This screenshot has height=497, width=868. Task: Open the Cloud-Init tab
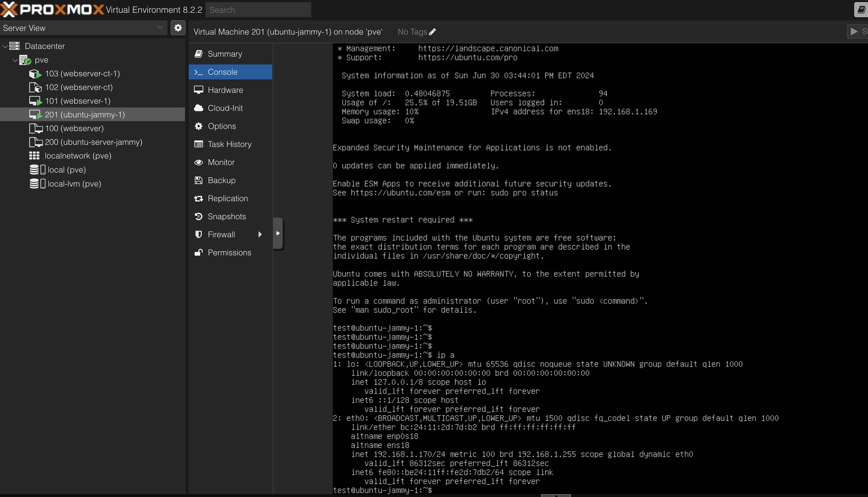230,108
